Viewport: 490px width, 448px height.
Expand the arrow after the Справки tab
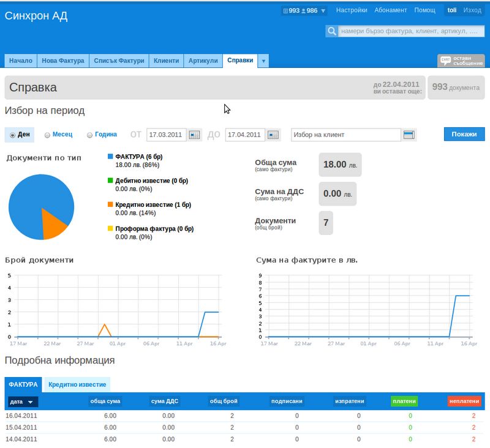[x=263, y=61]
